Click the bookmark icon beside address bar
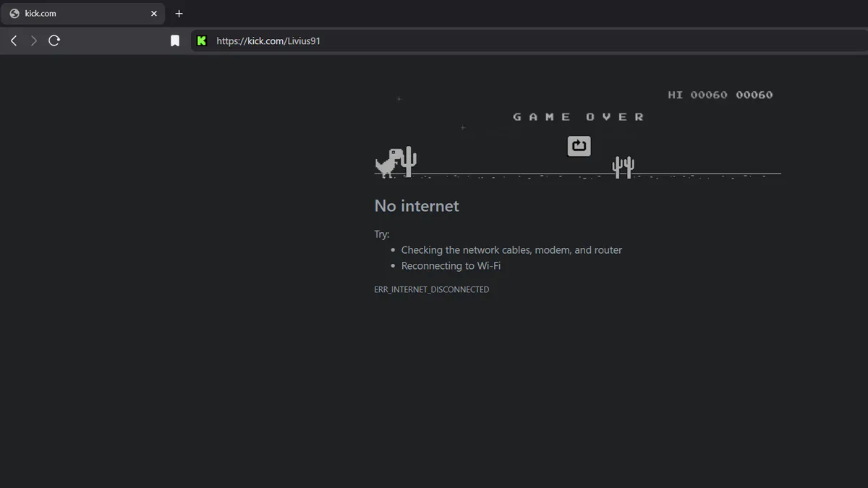 click(x=175, y=41)
